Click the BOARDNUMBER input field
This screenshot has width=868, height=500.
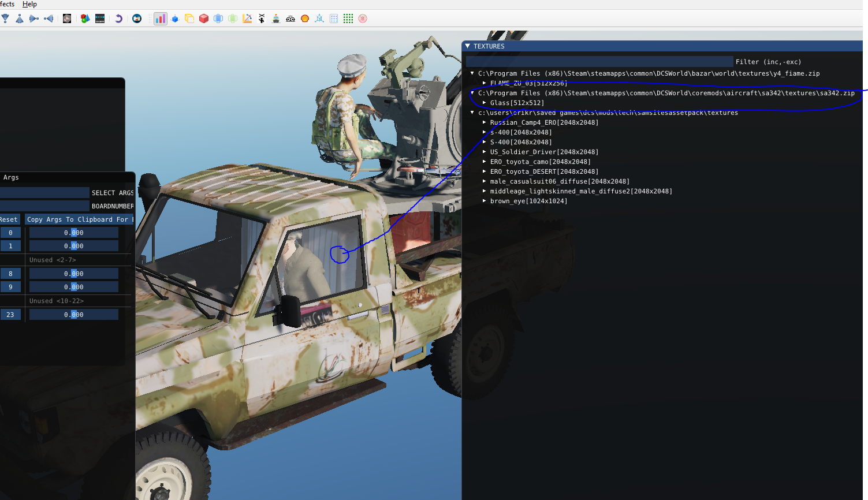point(44,206)
